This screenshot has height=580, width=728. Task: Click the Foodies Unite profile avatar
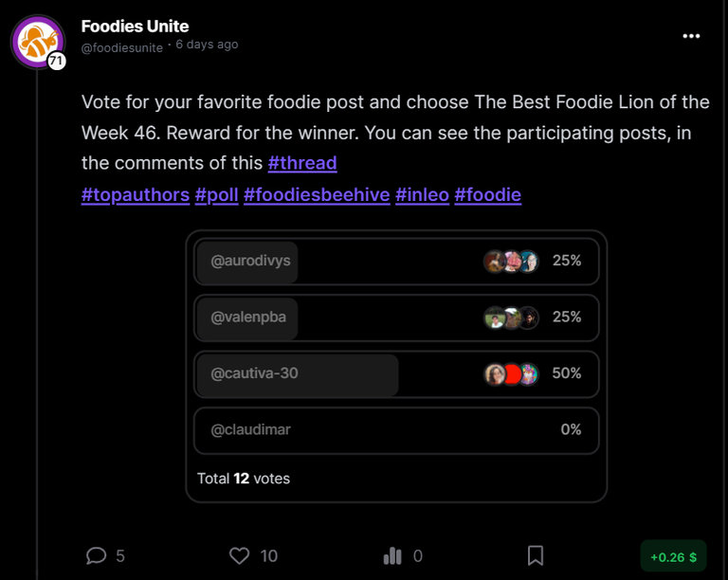click(38, 42)
